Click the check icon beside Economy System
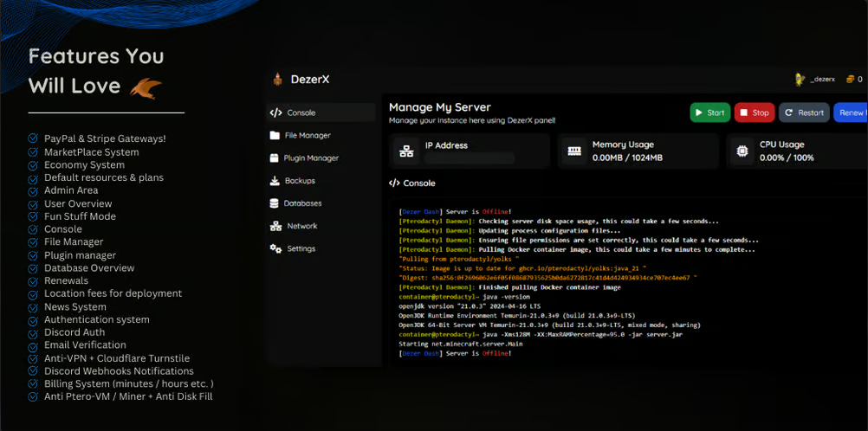 [x=33, y=165]
